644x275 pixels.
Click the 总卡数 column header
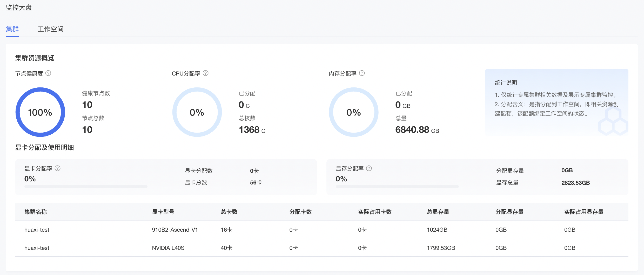229,212
